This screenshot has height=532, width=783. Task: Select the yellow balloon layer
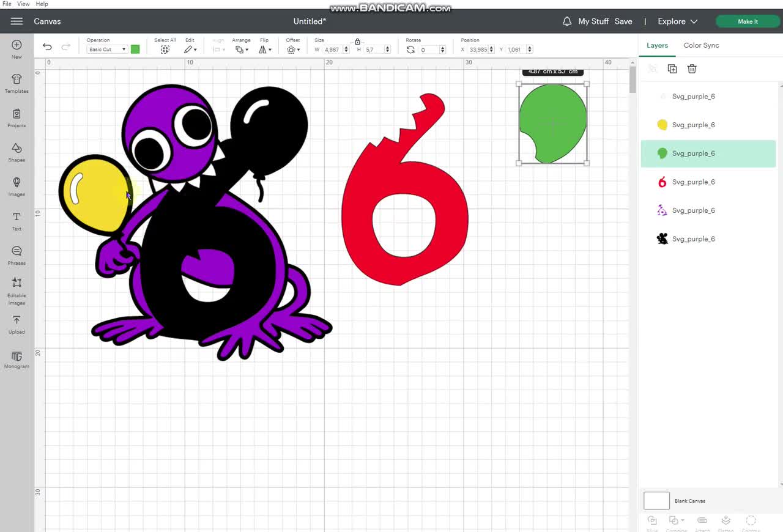pos(708,125)
